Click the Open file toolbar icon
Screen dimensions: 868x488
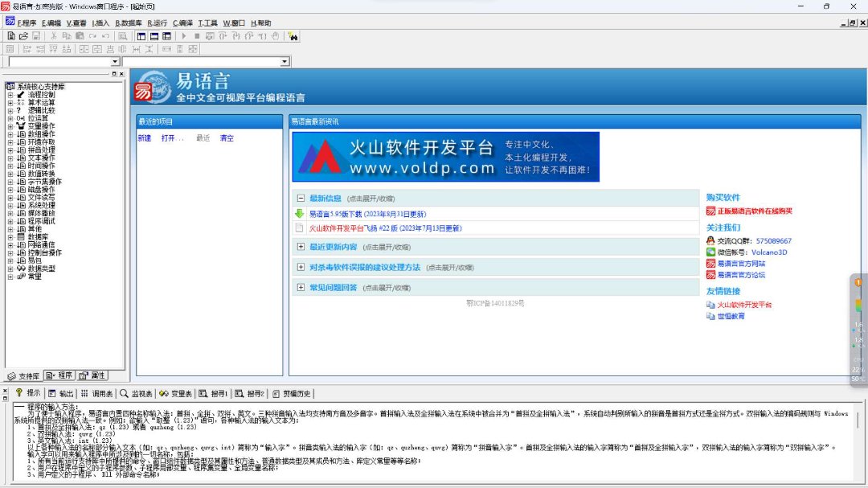point(23,36)
